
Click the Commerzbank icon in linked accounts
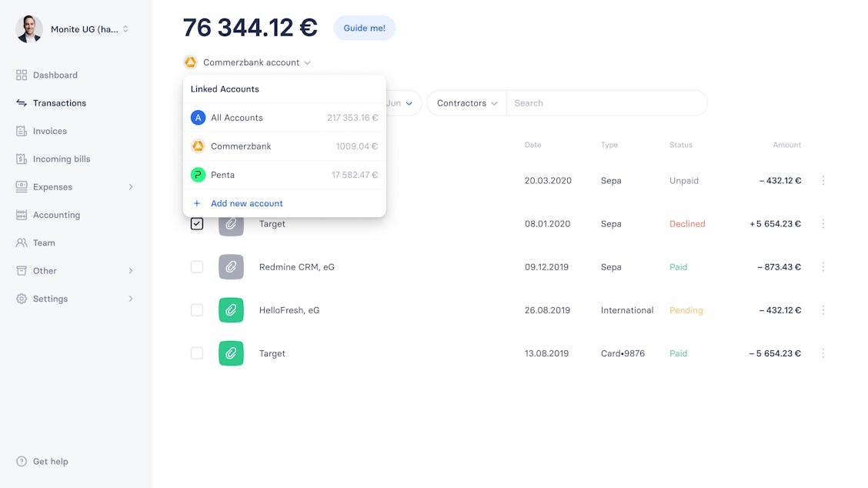point(199,146)
